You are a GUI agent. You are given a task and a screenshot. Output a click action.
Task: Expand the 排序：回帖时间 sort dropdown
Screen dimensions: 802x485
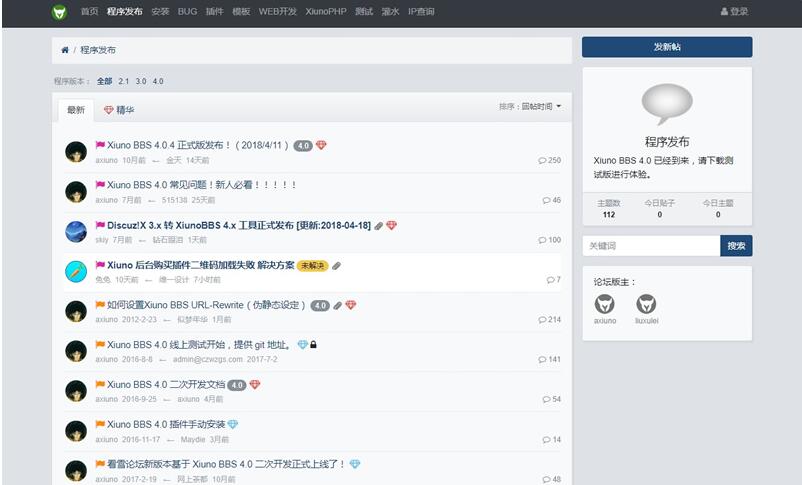click(x=530, y=106)
